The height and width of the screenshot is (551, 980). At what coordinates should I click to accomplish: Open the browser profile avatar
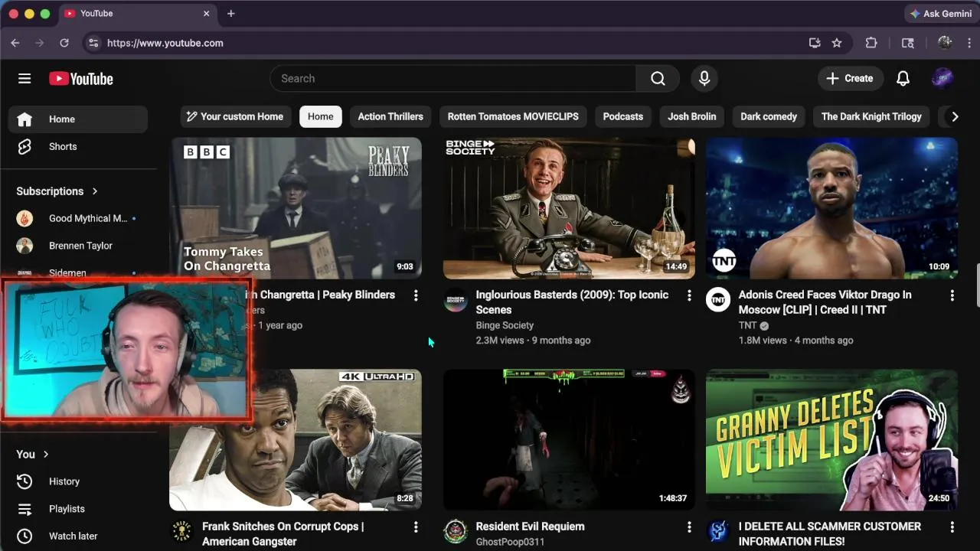[945, 43]
